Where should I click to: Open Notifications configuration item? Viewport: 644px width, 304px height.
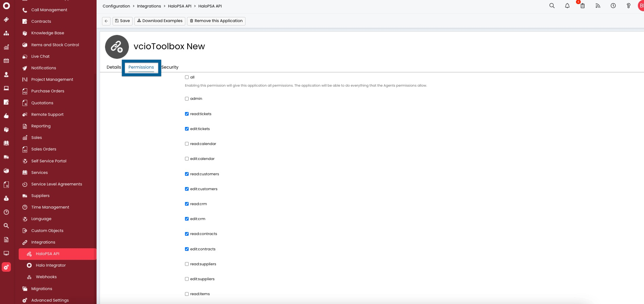tap(44, 68)
